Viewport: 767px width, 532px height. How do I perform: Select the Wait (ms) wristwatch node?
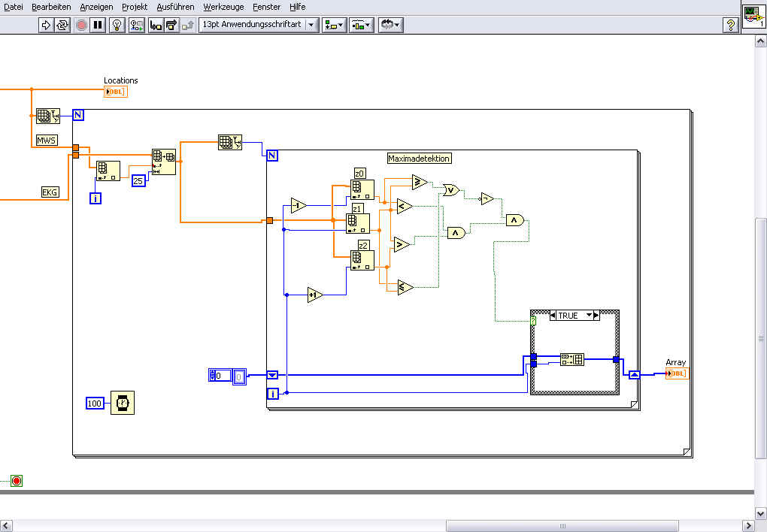(x=122, y=403)
